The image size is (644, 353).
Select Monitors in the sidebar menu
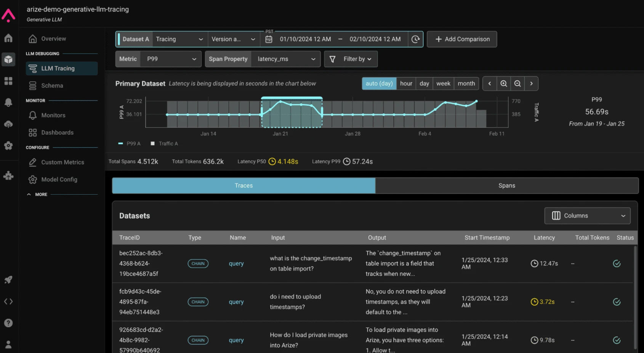53,115
